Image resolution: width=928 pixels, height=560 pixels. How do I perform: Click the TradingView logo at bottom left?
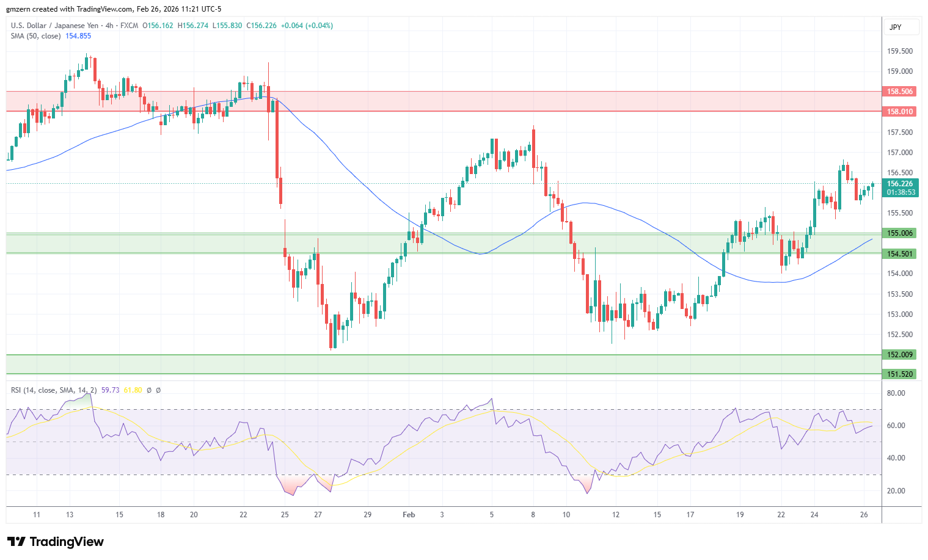[56, 542]
